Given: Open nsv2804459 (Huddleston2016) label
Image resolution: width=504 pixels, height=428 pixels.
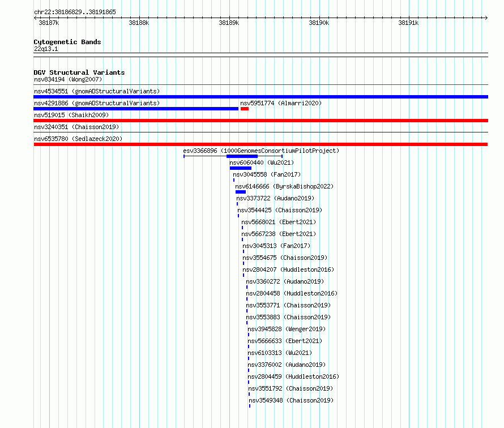Looking at the screenshot, I should pyautogui.click(x=293, y=376).
